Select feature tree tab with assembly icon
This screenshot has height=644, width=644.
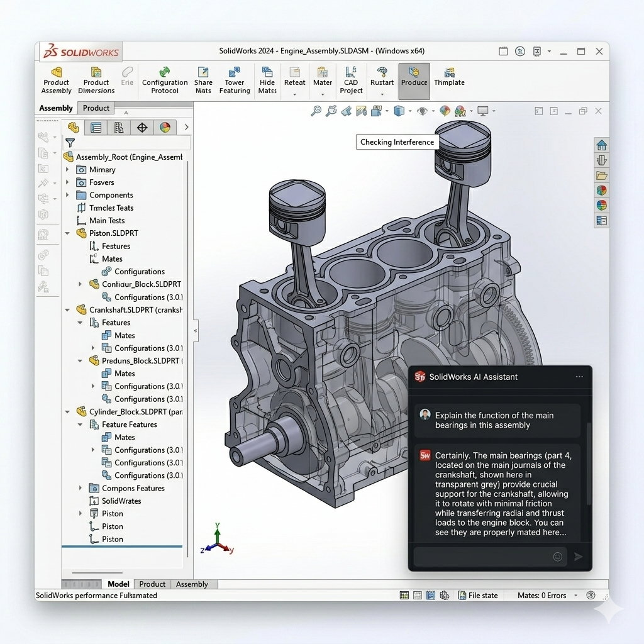(73, 127)
